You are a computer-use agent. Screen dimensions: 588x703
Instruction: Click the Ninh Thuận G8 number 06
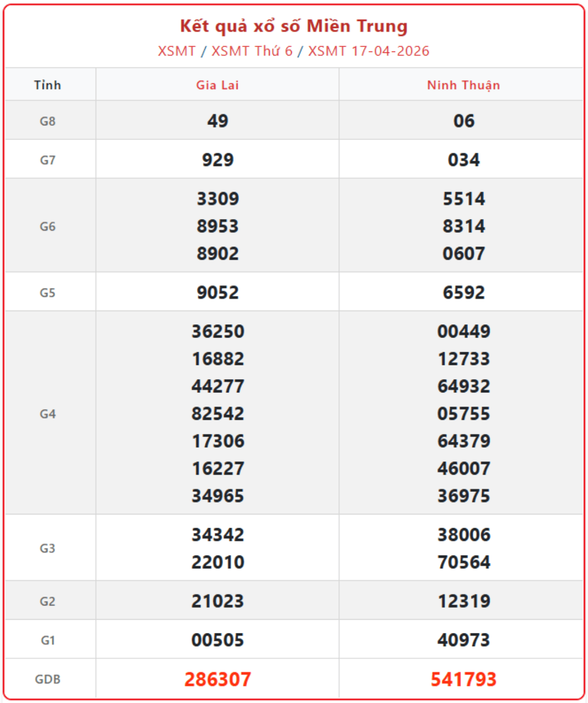(464, 121)
